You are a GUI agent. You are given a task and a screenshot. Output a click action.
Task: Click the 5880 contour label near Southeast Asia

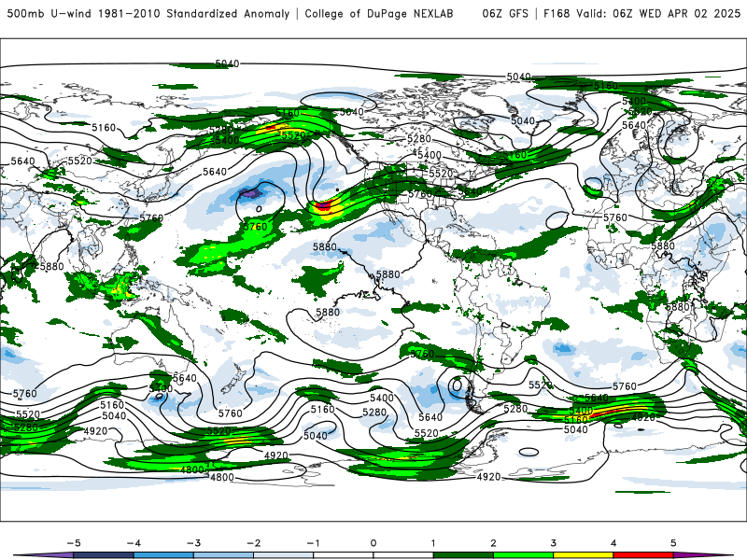tap(51, 267)
